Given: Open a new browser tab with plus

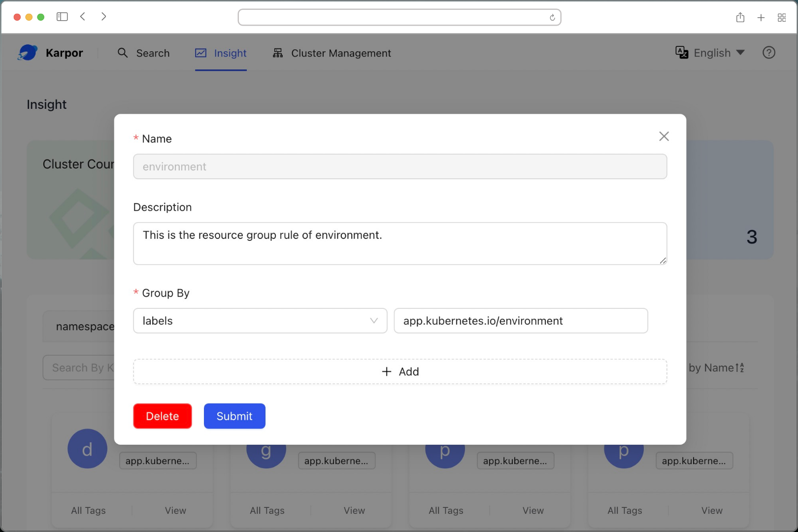Looking at the screenshot, I should coord(761,18).
